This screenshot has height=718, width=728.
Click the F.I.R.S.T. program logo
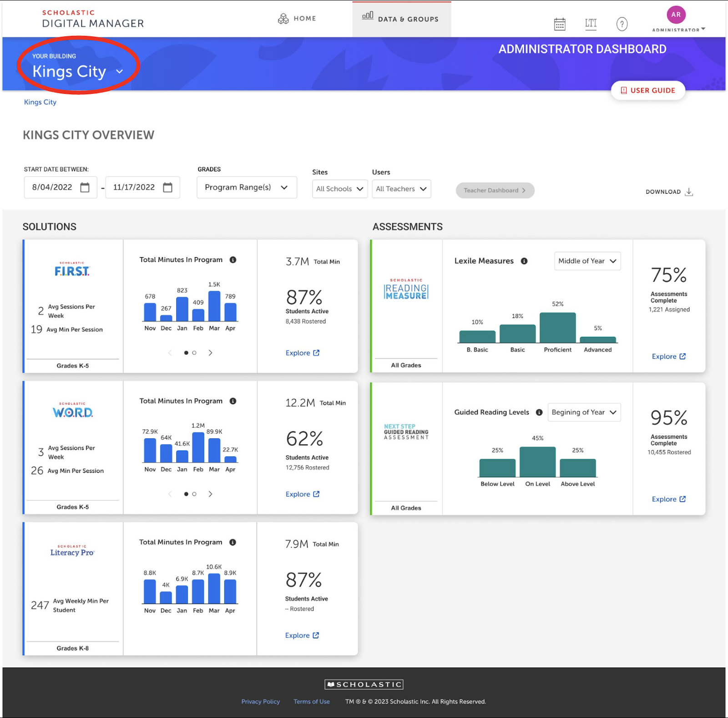pos(72,269)
